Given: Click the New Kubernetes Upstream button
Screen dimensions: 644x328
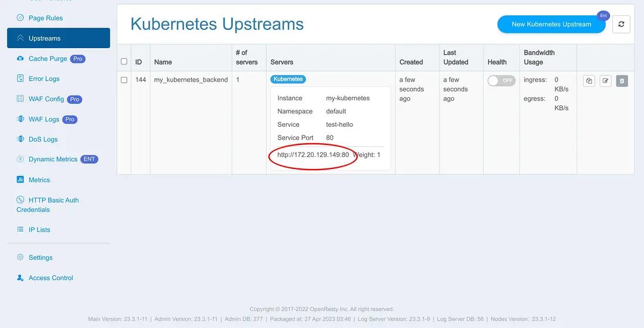Looking at the screenshot, I should coord(551,24).
